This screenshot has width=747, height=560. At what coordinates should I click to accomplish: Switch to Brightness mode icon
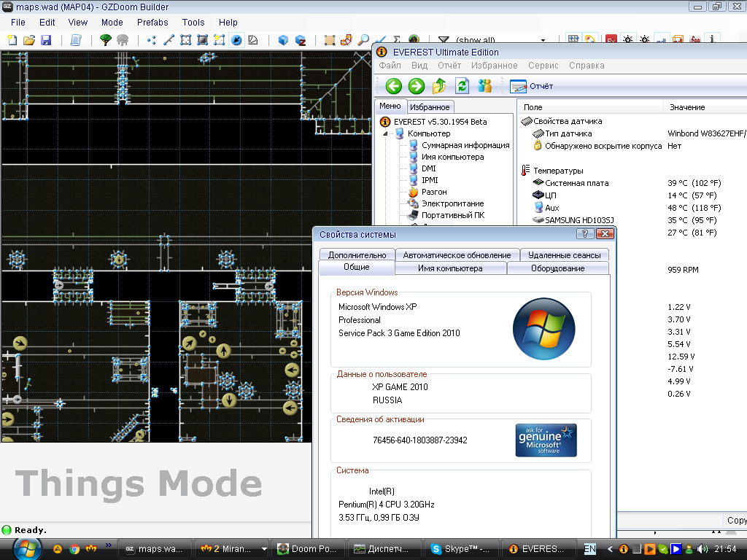click(x=203, y=40)
